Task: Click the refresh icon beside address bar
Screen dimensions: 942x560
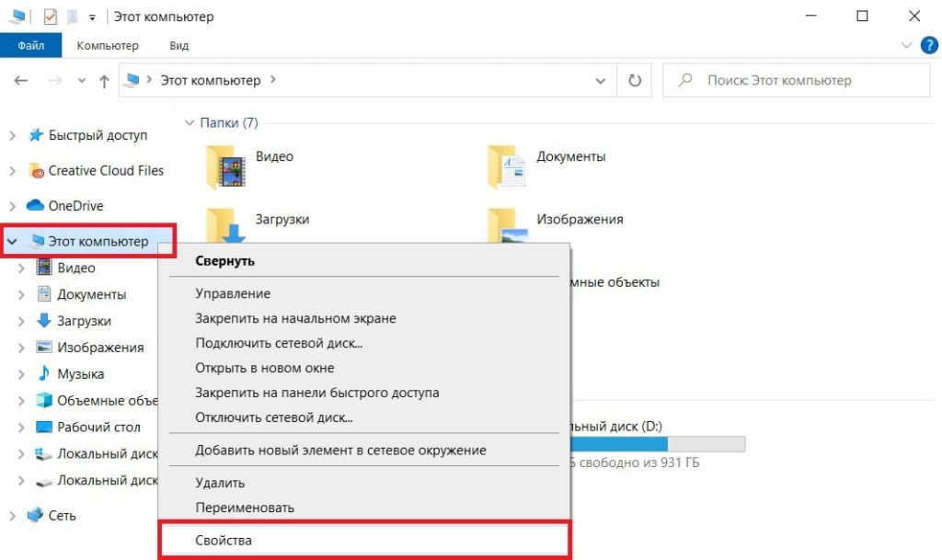Action: coord(635,80)
